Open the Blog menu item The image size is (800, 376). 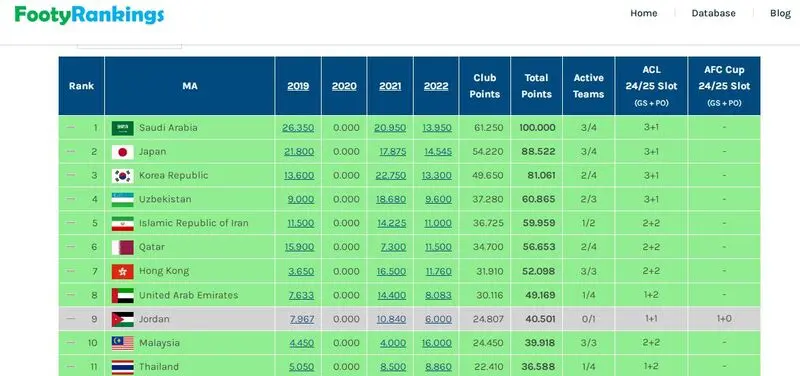click(780, 13)
